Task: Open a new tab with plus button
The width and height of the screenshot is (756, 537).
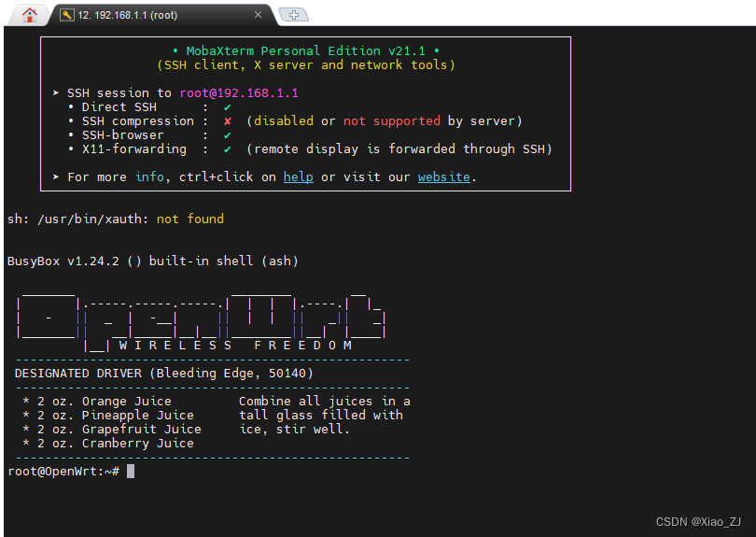Action: pyautogui.click(x=294, y=15)
